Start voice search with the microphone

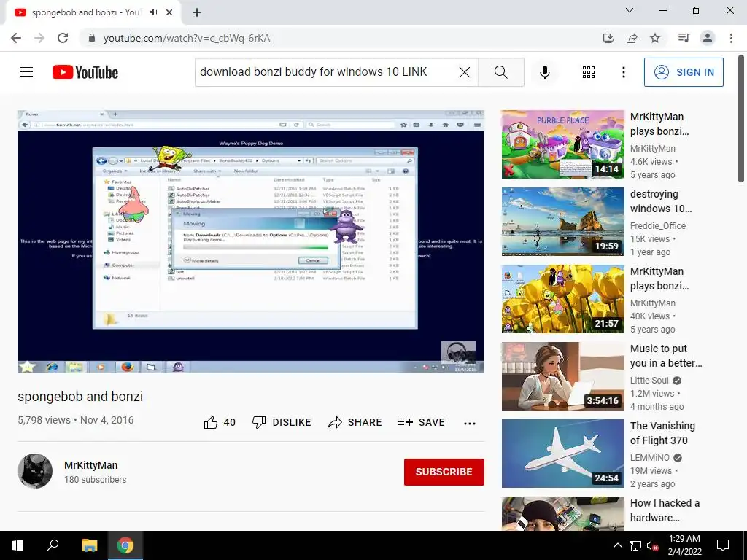(544, 72)
